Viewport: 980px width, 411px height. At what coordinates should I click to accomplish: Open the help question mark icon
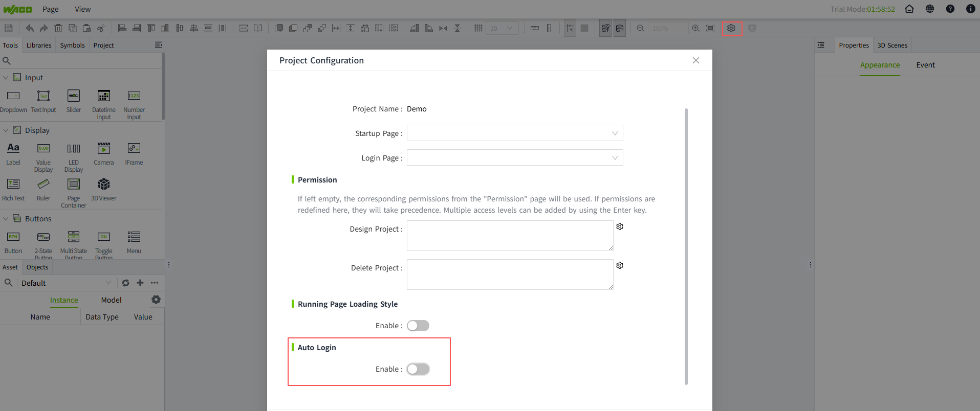[x=950, y=9]
